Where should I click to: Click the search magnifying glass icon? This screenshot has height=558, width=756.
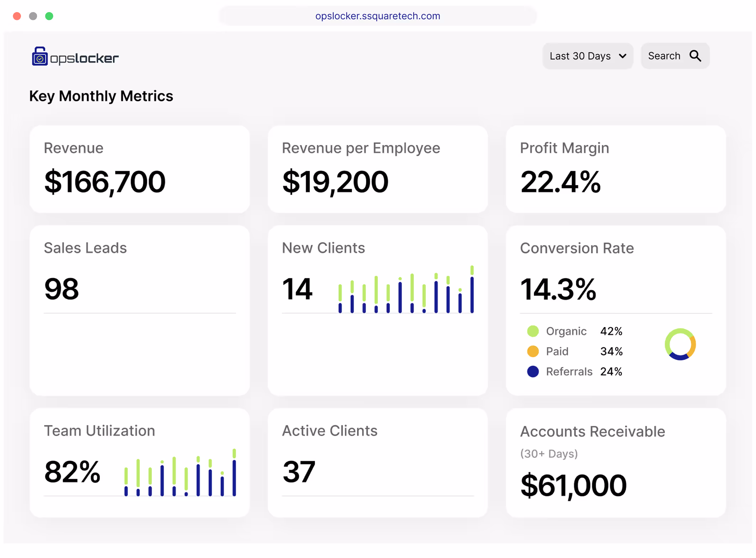point(695,56)
